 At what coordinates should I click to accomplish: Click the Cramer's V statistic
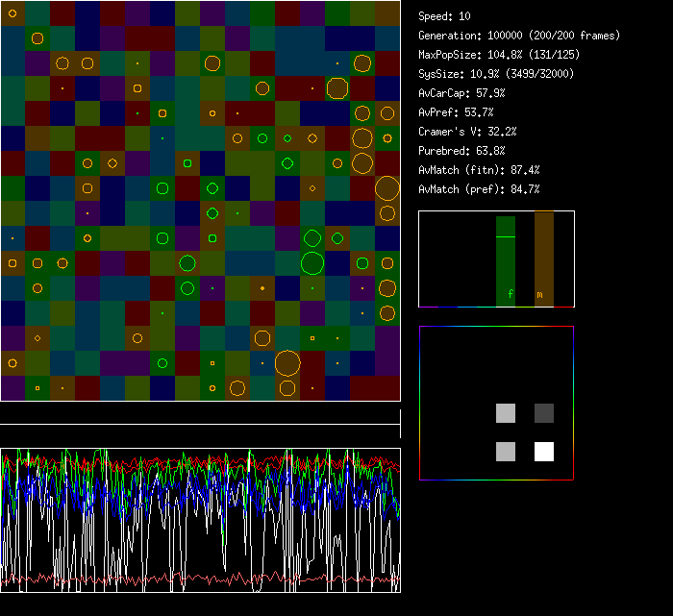(467, 132)
